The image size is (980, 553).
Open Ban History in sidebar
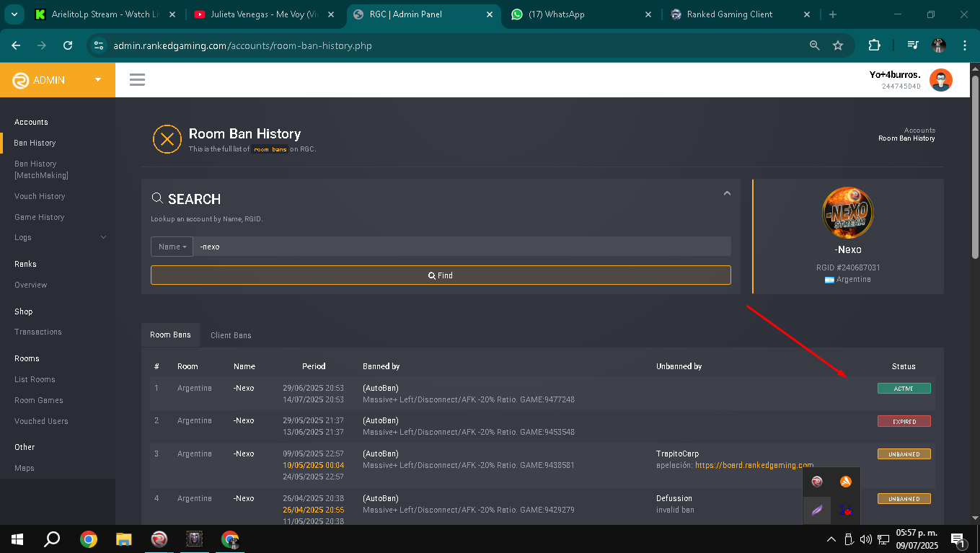(35, 143)
